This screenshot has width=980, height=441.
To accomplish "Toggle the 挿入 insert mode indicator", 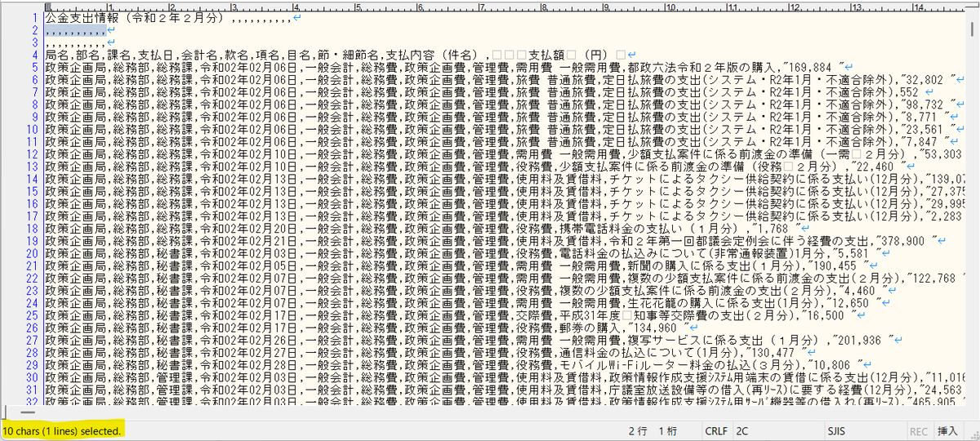I will tap(948, 430).
